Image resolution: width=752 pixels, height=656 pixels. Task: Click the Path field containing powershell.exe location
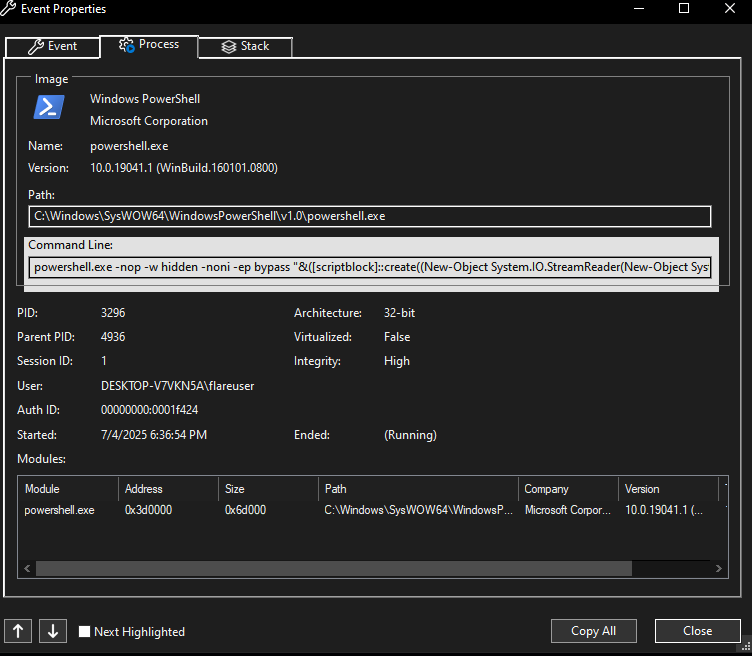(370, 216)
